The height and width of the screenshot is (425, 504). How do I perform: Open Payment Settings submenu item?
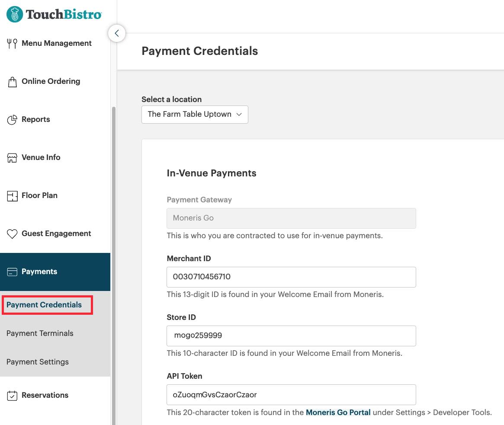coord(38,362)
